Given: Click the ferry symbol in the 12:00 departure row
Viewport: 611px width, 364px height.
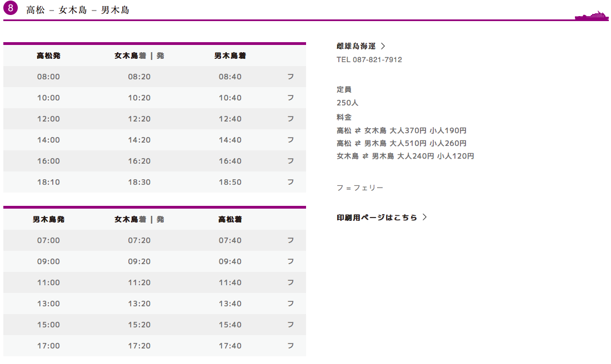Looking at the screenshot, I should click(x=291, y=119).
